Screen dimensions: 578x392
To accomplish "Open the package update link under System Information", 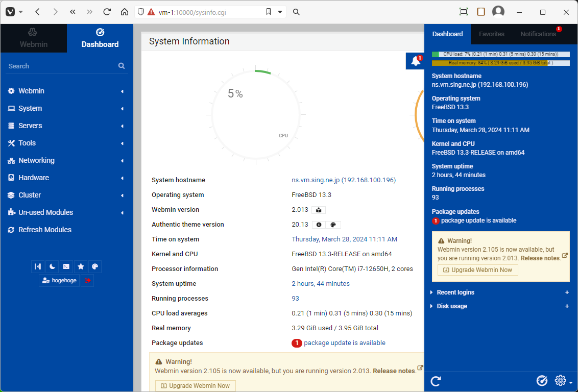I will point(344,343).
